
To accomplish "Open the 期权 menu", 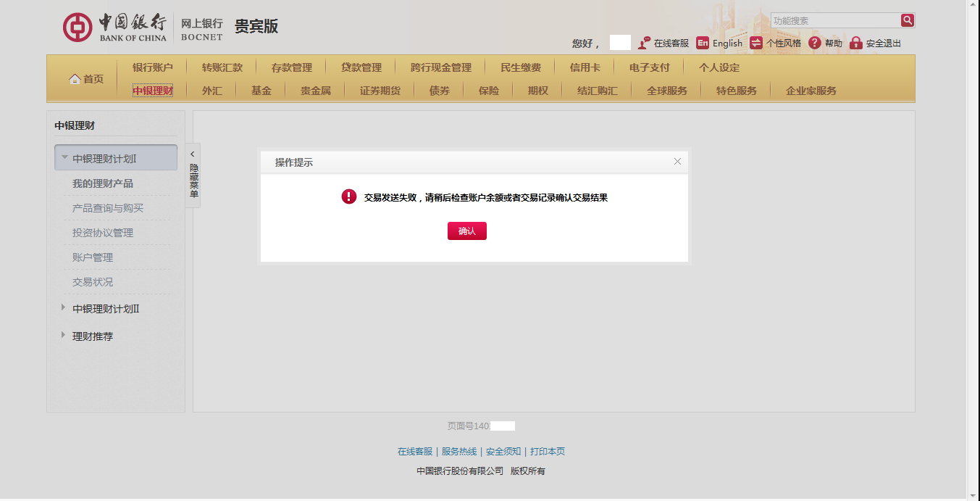I will point(538,91).
